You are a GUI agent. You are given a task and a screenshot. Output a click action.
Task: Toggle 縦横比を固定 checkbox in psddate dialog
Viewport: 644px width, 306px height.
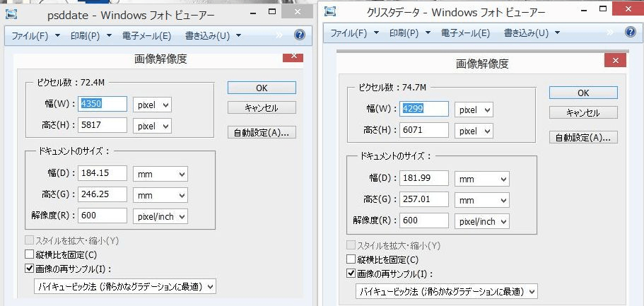(29, 254)
